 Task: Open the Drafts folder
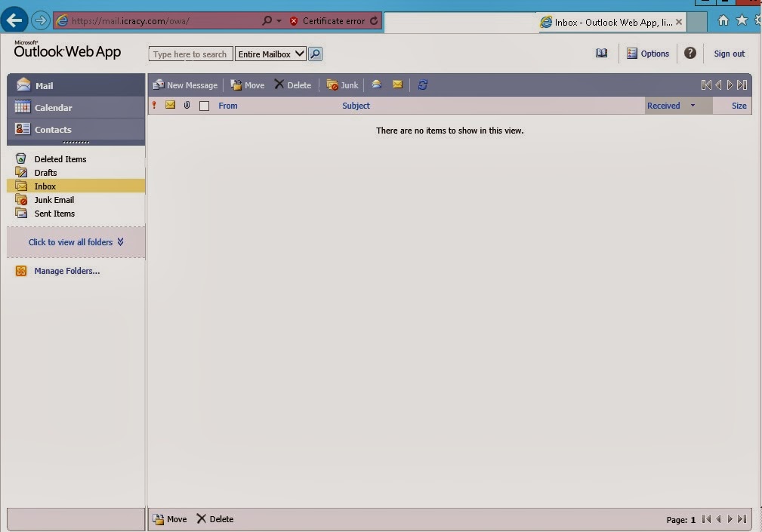click(76, 172)
